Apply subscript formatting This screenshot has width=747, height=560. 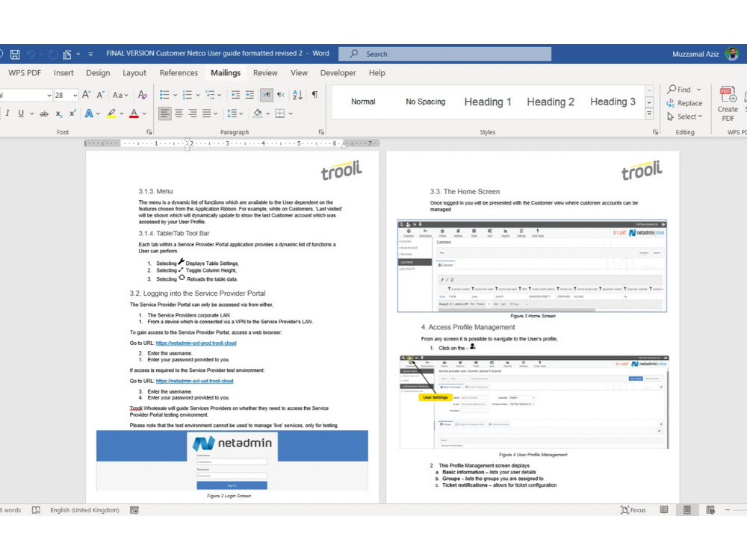[x=58, y=113]
